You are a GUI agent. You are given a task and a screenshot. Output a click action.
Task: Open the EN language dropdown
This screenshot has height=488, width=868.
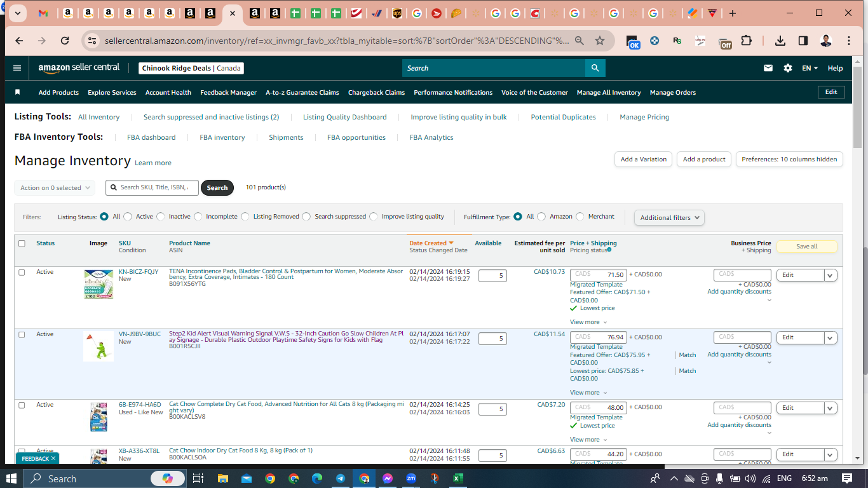[810, 68]
